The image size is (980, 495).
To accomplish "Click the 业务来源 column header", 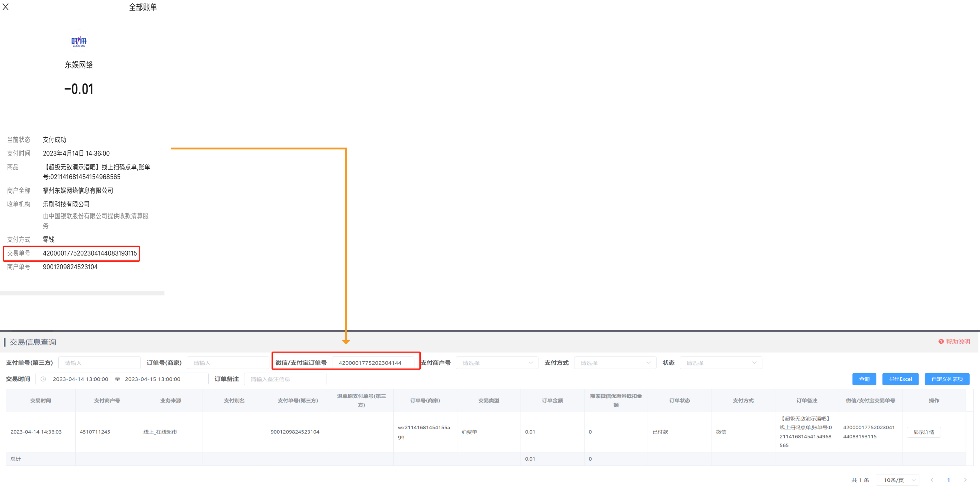I will [x=170, y=400].
